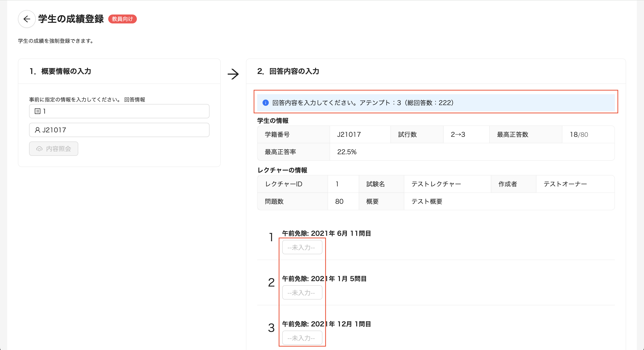Click the user icon in student ID field
644x350 pixels.
click(38, 130)
